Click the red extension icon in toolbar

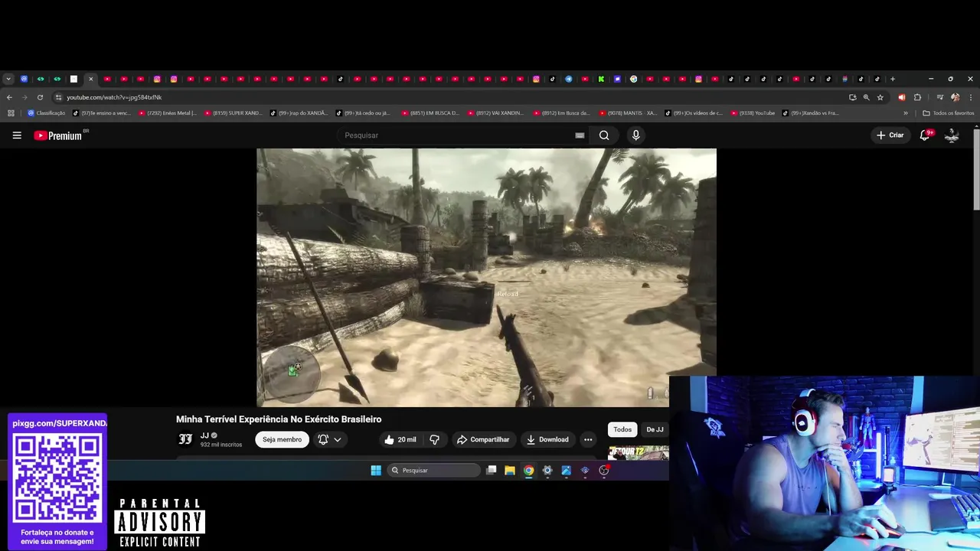pyautogui.click(x=901, y=97)
